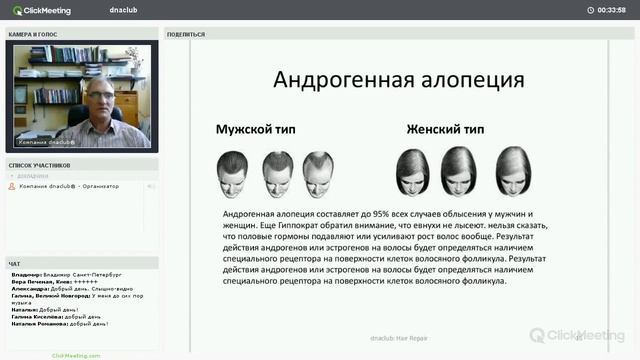Click the Александра chat message about sound
This screenshot has width=640, height=360.
click(x=72, y=289)
